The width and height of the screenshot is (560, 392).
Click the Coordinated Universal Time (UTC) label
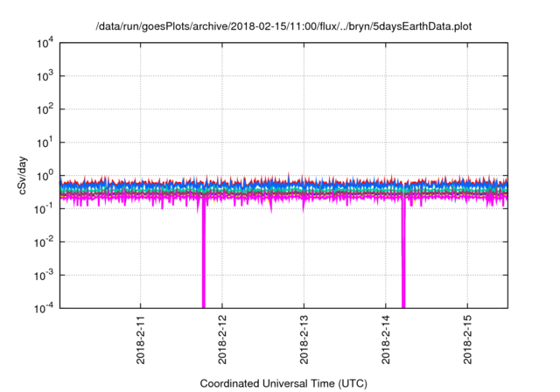[x=283, y=383]
